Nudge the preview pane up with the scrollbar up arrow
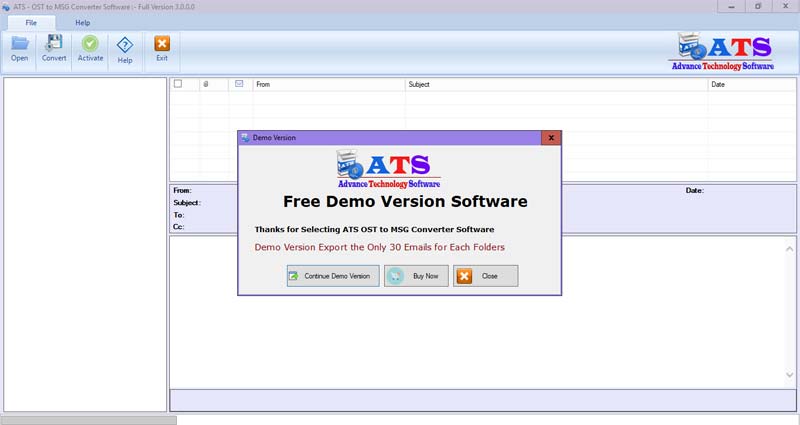The image size is (800, 425). pos(789,249)
